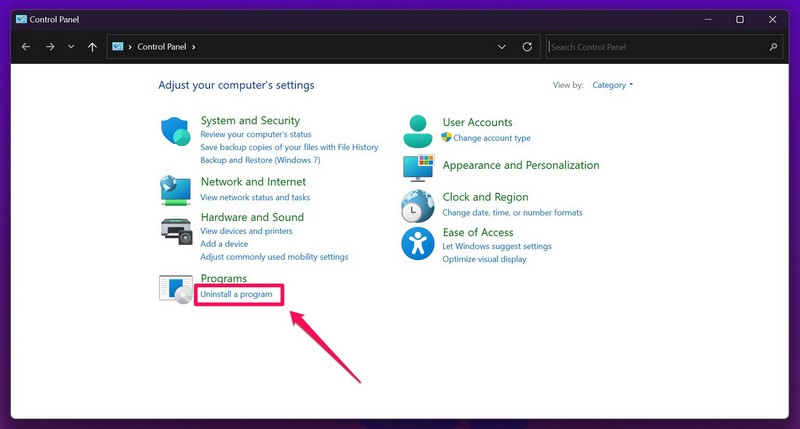This screenshot has height=429, width=800.
Task: Open Ease of Access heading link
Action: (478, 232)
